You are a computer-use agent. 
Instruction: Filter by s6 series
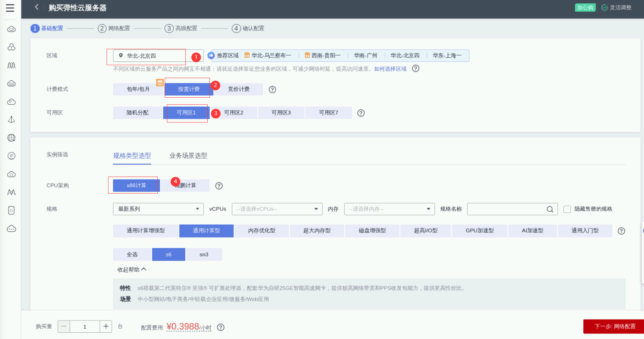coord(168,254)
